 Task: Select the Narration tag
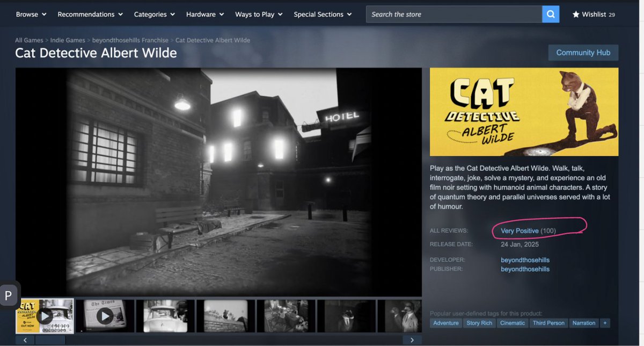[x=584, y=323]
